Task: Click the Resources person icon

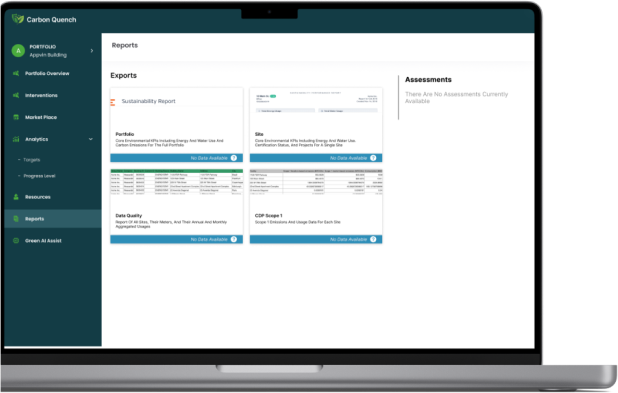Action: pyautogui.click(x=16, y=197)
